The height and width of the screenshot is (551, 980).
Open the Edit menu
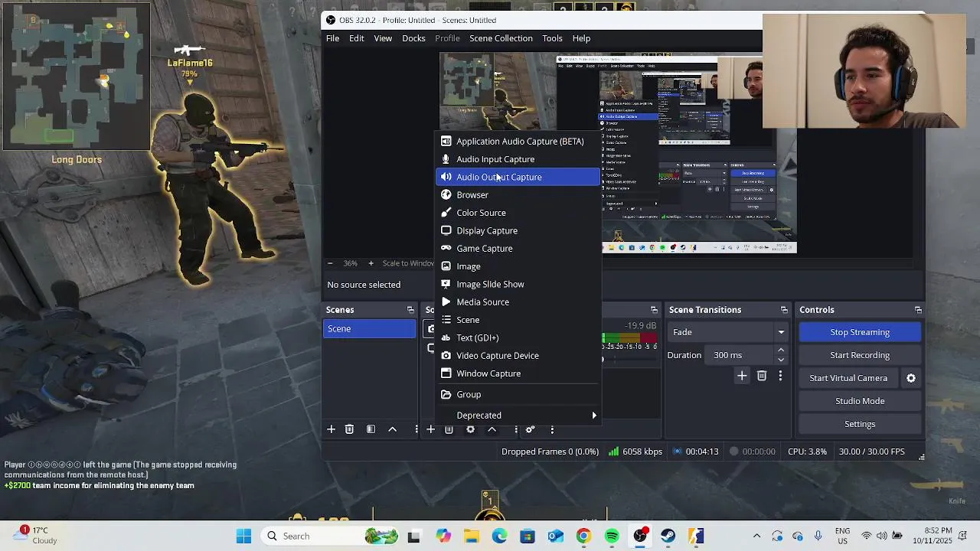(x=357, y=38)
